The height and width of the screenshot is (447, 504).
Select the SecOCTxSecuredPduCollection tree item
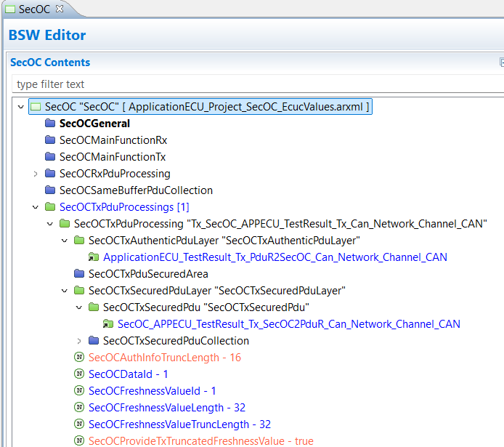(x=176, y=341)
